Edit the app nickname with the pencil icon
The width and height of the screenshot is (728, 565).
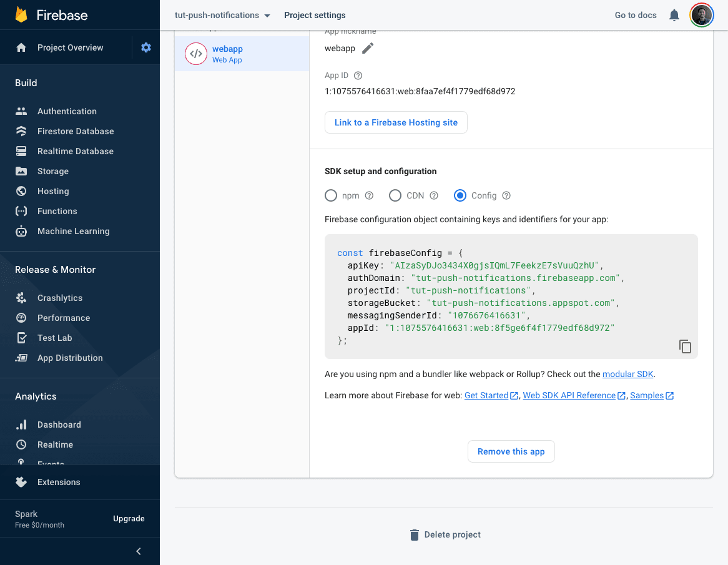[x=366, y=47]
